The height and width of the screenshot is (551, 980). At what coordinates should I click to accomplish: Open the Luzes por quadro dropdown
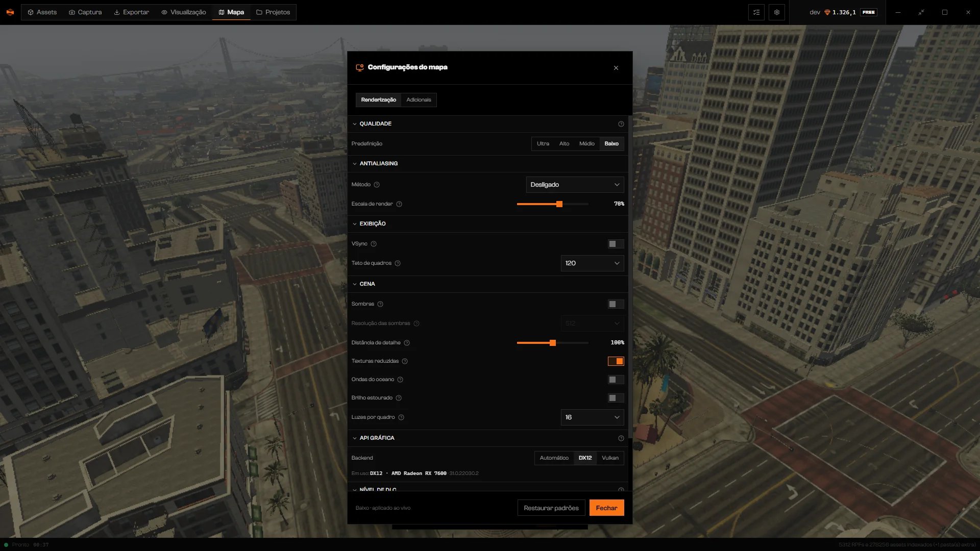[592, 417]
